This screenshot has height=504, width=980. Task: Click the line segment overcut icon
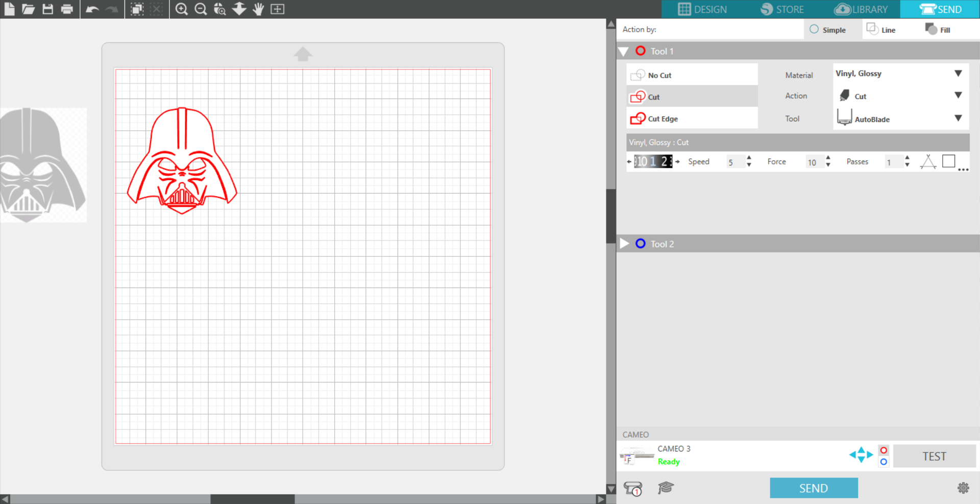(x=928, y=161)
